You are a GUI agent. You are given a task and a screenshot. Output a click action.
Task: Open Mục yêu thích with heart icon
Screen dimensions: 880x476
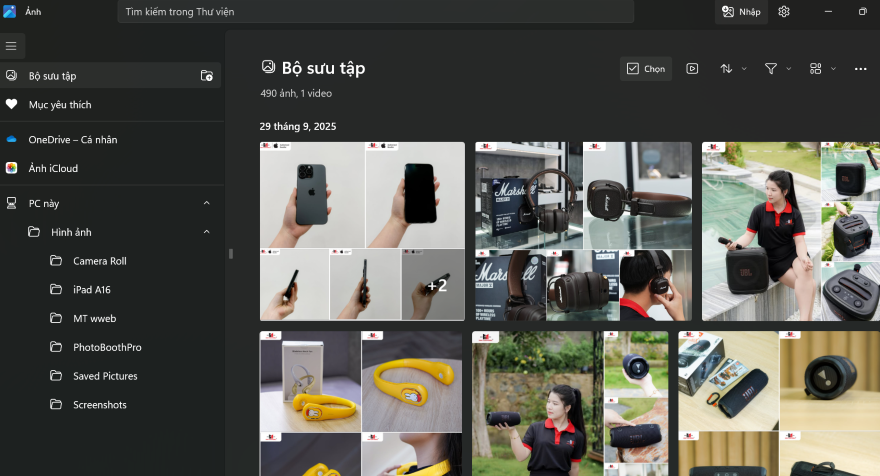[60, 104]
